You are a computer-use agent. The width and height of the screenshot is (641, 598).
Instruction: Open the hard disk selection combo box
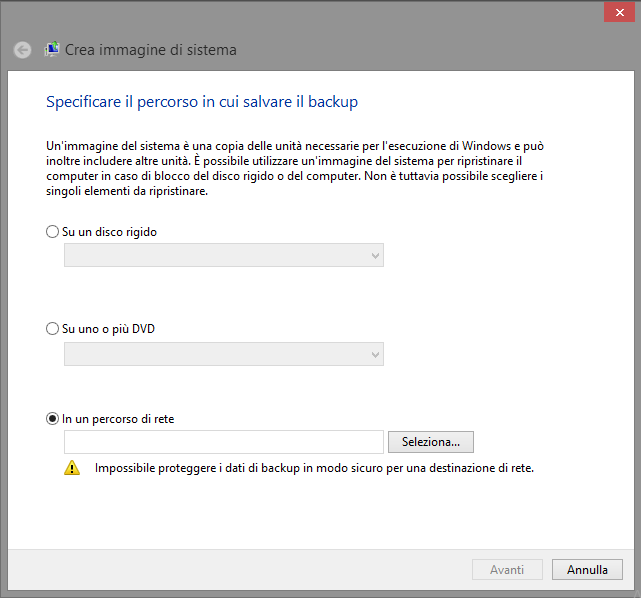(x=223, y=256)
